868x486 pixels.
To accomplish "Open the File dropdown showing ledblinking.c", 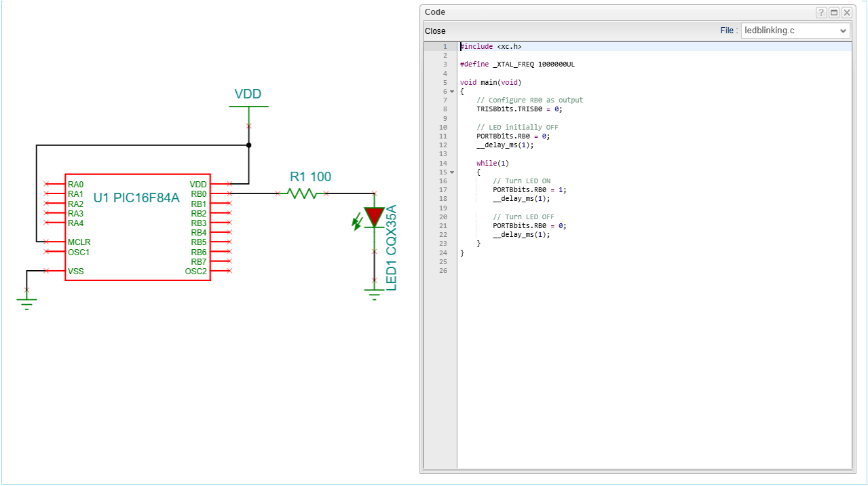I will [x=795, y=31].
